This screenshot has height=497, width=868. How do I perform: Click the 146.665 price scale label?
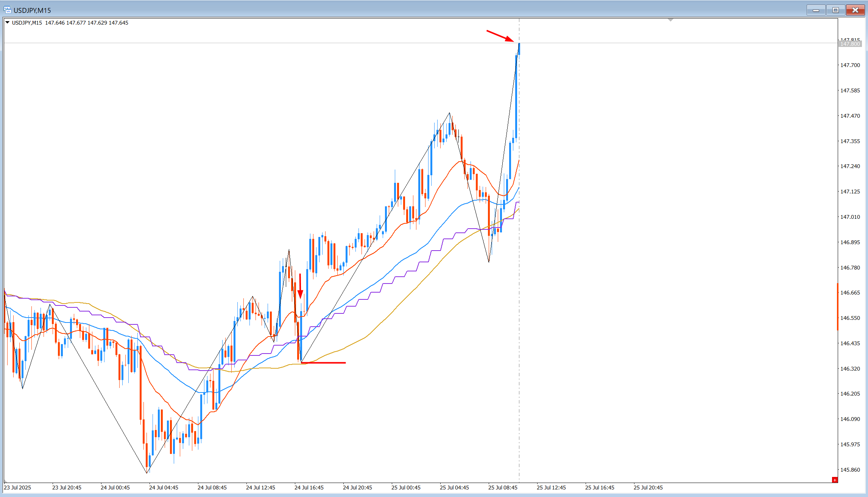pyautogui.click(x=850, y=293)
